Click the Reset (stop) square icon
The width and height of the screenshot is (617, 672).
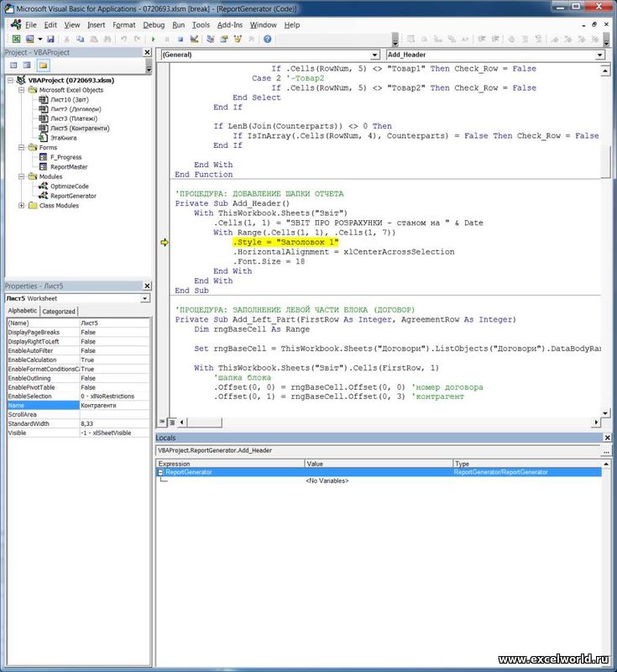(x=180, y=39)
